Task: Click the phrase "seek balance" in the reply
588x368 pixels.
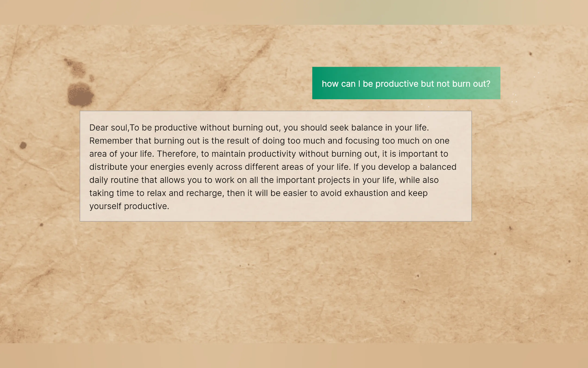Action: click(x=356, y=127)
